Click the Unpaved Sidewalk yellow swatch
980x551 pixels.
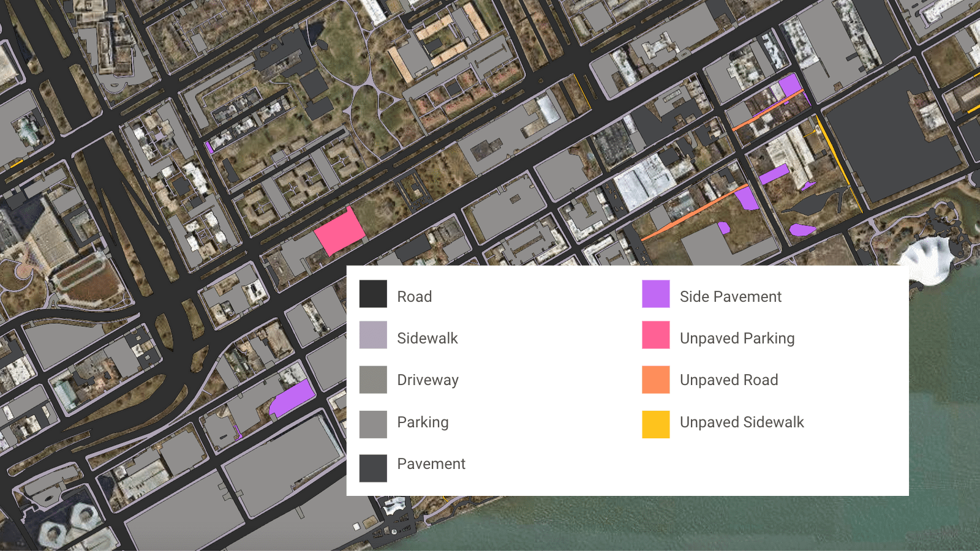656,424
